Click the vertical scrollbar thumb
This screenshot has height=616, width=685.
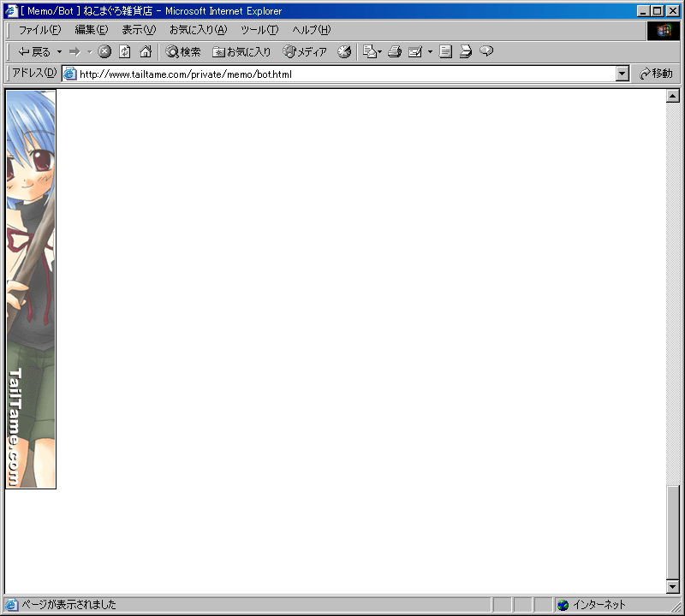[x=673, y=532]
